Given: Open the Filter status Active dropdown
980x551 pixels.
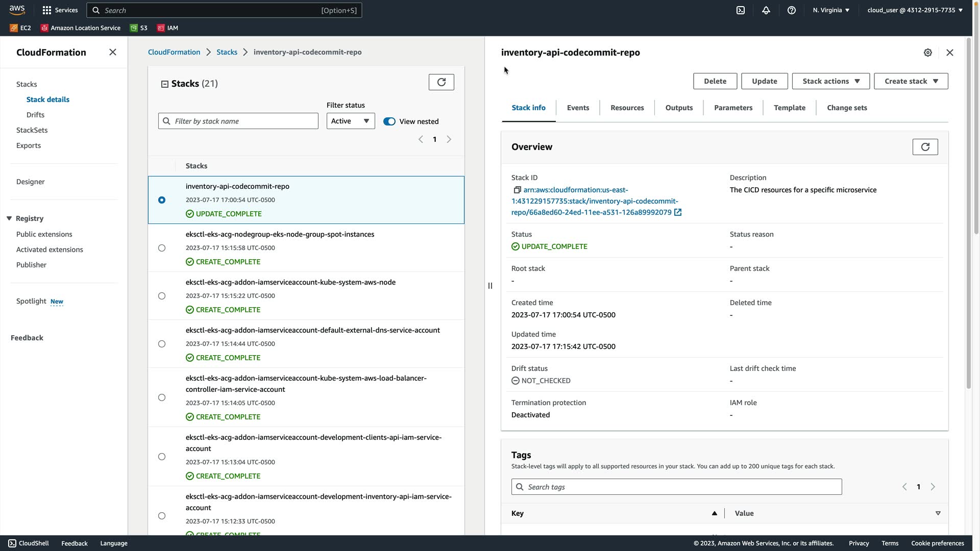Looking at the screenshot, I should pos(350,121).
